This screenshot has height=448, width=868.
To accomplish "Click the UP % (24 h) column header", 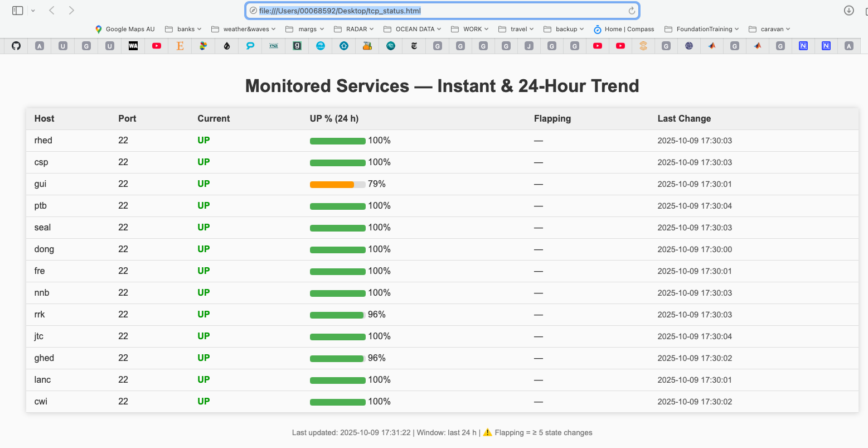I will 334,118.
